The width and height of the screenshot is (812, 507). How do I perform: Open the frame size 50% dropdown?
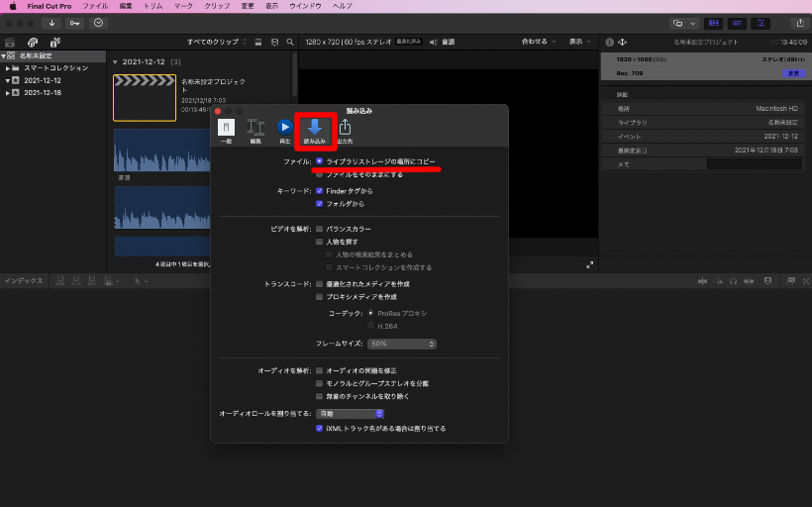pyautogui.click(x=402, y=344)
